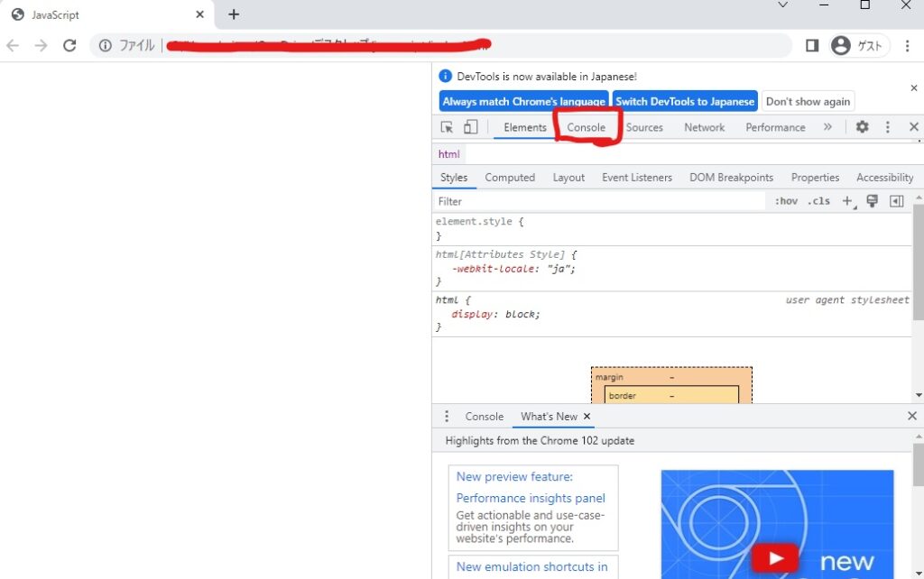Toggle print media emulation icon in Styles
This screenshot has width=924, height=579.
pyautogui.click(x=871, y=201)
